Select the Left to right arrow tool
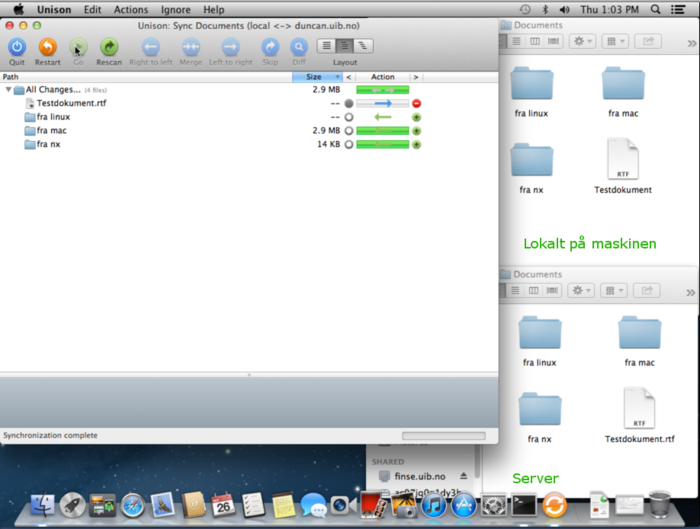 230,46
